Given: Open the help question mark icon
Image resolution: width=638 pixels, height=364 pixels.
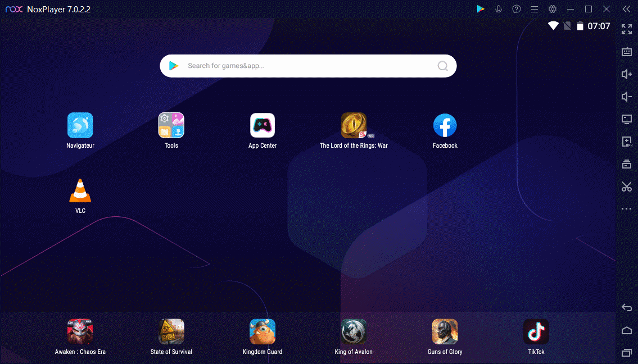Looking at the screenshot, I should click(x=517, y=9).
